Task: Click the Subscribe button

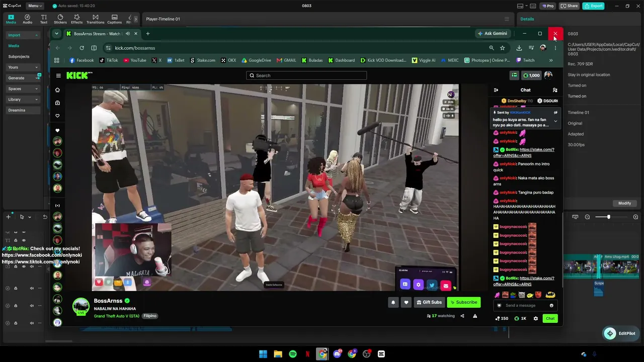Action: click(464, 302)
